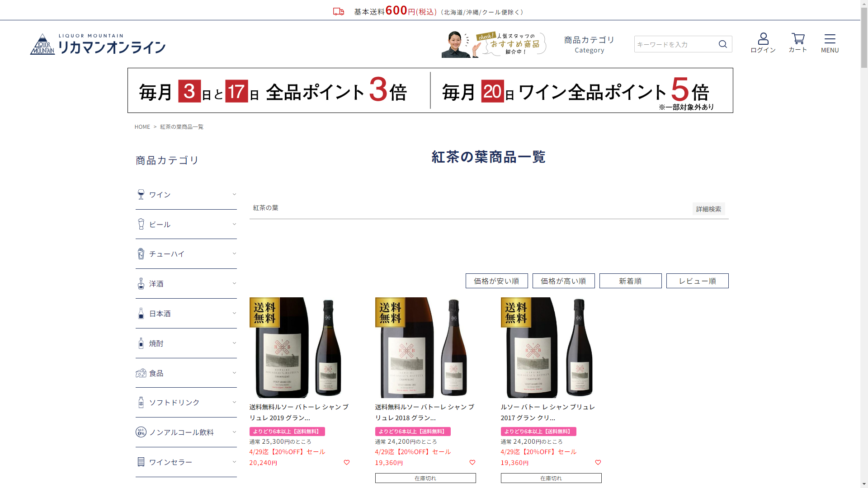Viewport: 868px width, 488px height.
Task: Click the beer mug category icon
Action: [141, 224]
